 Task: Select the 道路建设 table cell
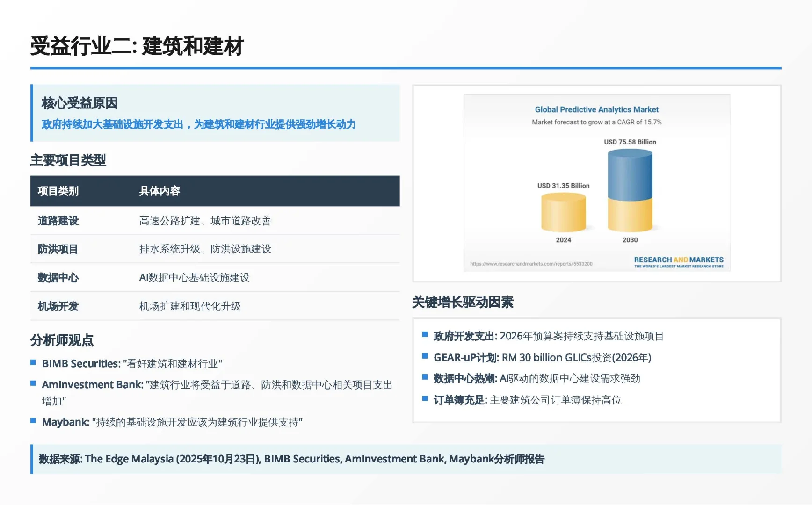point(58,221)
